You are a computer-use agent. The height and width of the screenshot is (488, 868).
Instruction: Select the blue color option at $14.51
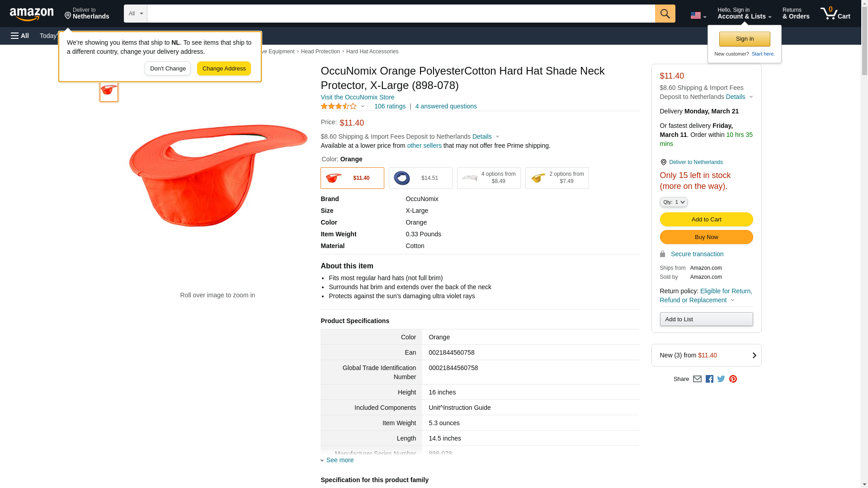click(420, 178)
